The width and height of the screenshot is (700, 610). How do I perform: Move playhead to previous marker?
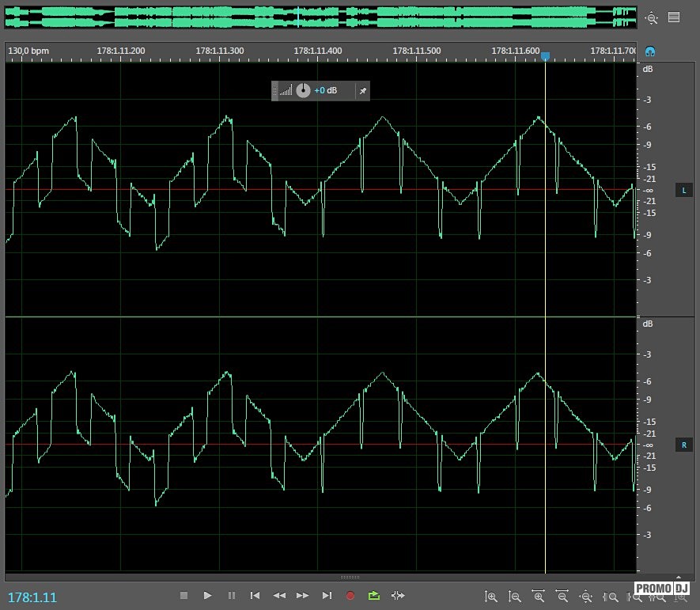tap(255, 596)
